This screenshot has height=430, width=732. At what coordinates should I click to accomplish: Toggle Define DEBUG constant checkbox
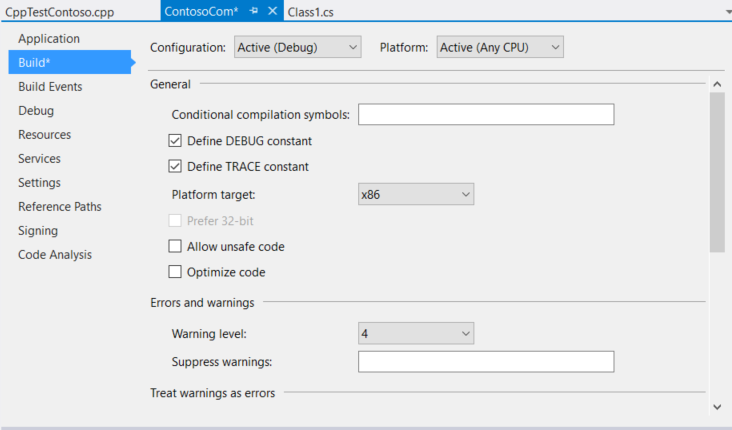[x=176, y=141]
